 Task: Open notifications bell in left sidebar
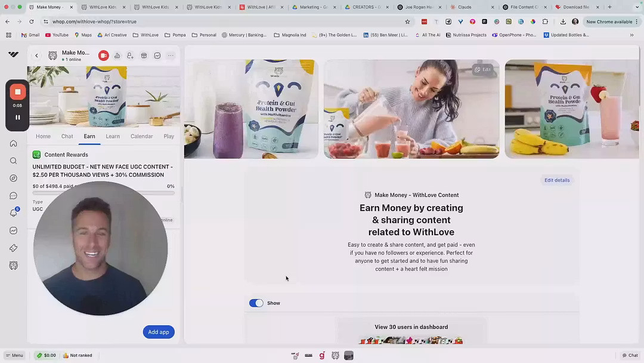[x=13, y=213]
